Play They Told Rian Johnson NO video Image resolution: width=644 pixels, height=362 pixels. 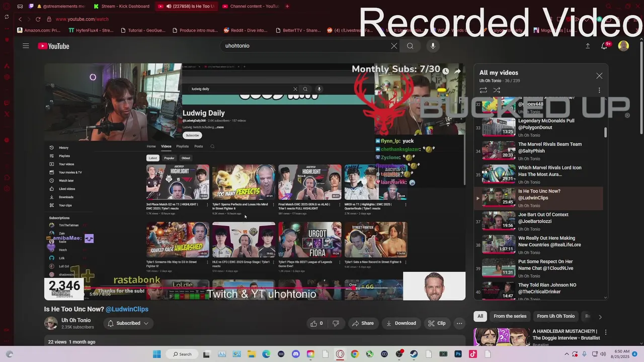[538, 291]
